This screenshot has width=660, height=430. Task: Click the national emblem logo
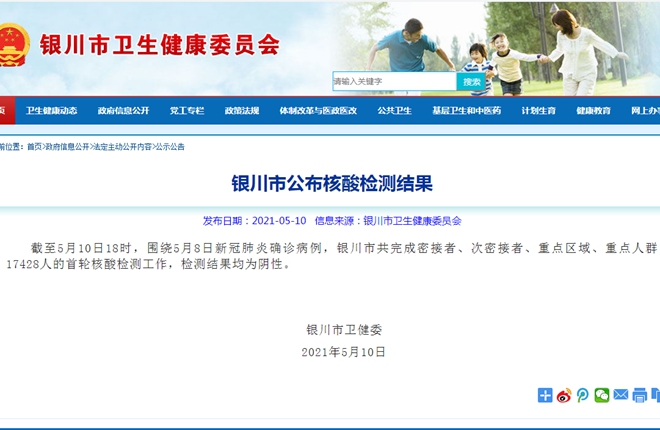tap(14, 45)
